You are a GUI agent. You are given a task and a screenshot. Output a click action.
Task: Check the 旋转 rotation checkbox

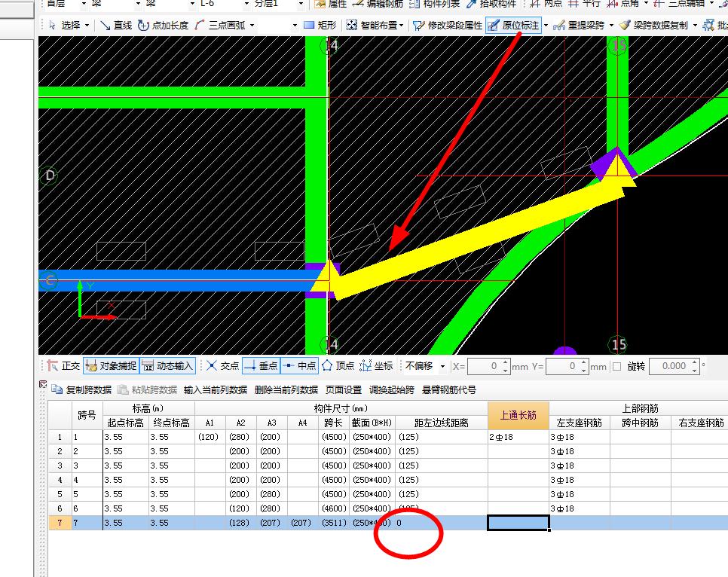[617, 366]
